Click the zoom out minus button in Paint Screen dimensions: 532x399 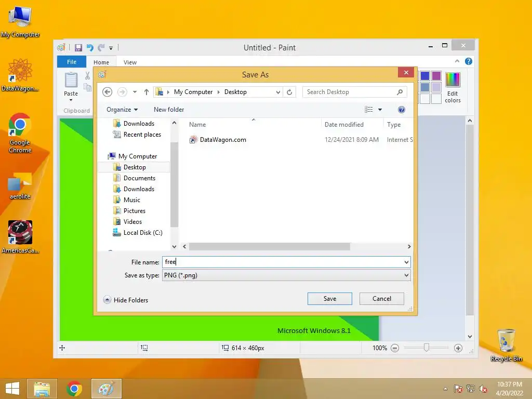[x=395, y=348]
